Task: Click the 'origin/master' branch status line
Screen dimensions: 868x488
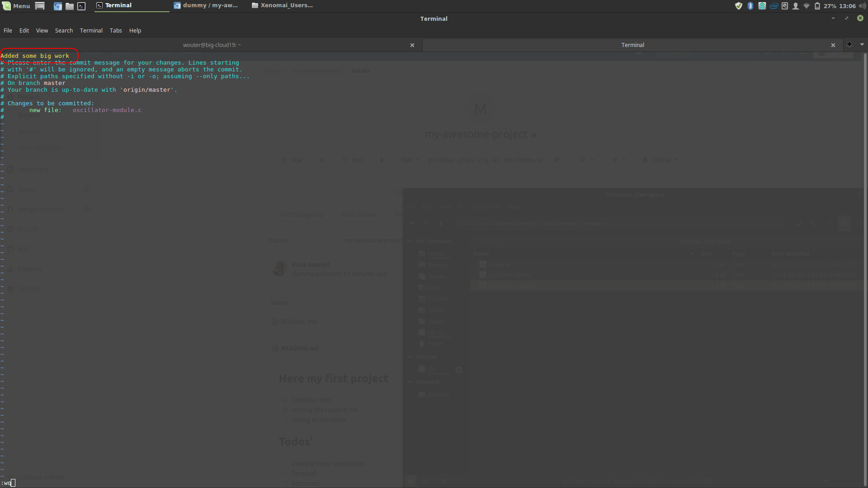Action: tap(89, 90)
